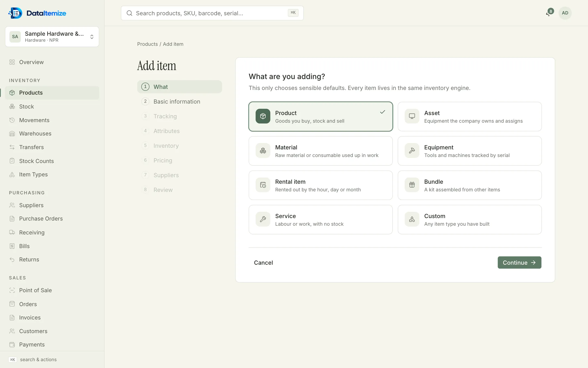Click the Transfers arrows icon

(12, 147)
